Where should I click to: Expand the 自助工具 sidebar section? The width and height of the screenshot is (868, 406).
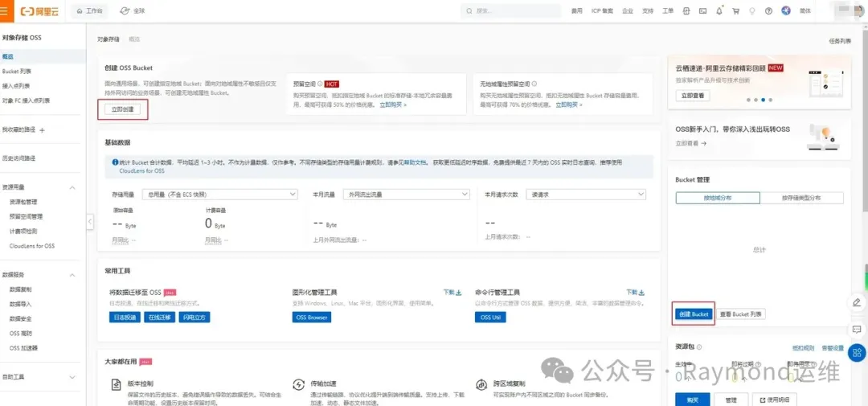point(72,377)
